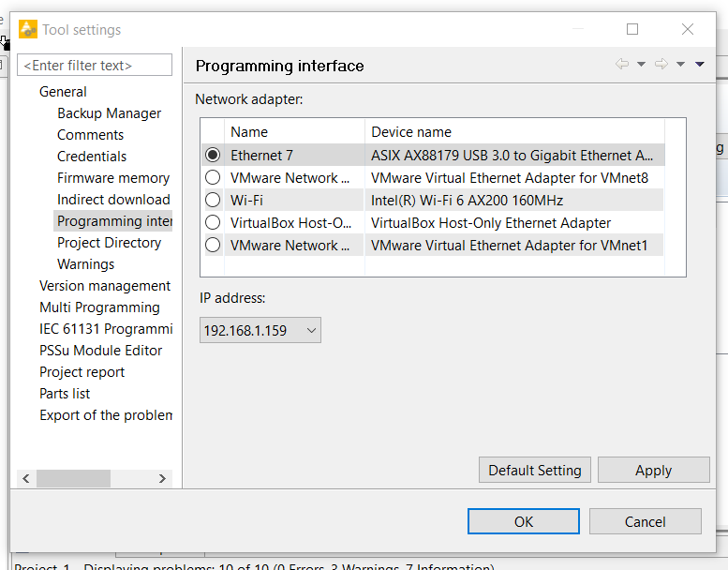This screenshot has width=728, height=570.
Task: Select the Ethernet 7 radio button
Action: [213, 155]
